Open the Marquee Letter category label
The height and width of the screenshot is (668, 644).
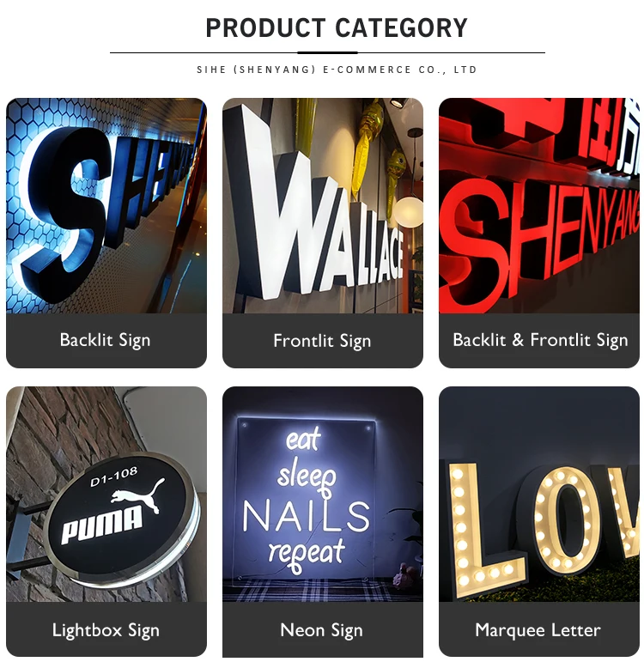pyautogui.click(x=538, y=630)
